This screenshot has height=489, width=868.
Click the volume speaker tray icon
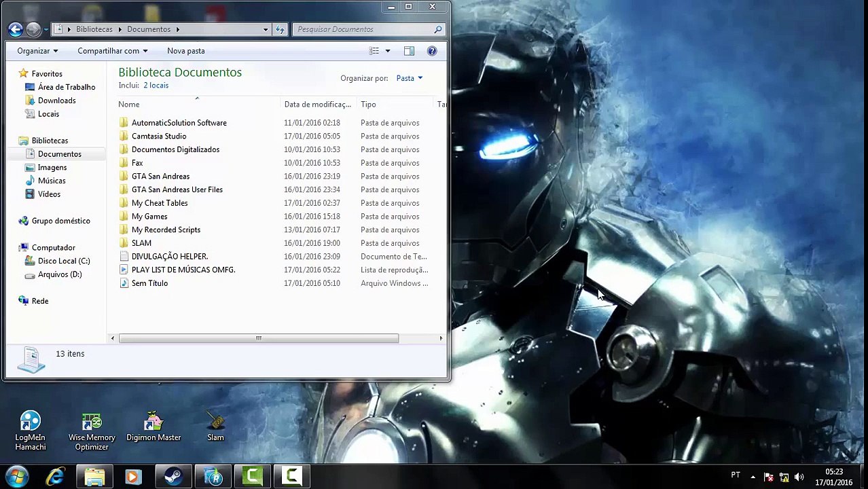coord(799,477)
